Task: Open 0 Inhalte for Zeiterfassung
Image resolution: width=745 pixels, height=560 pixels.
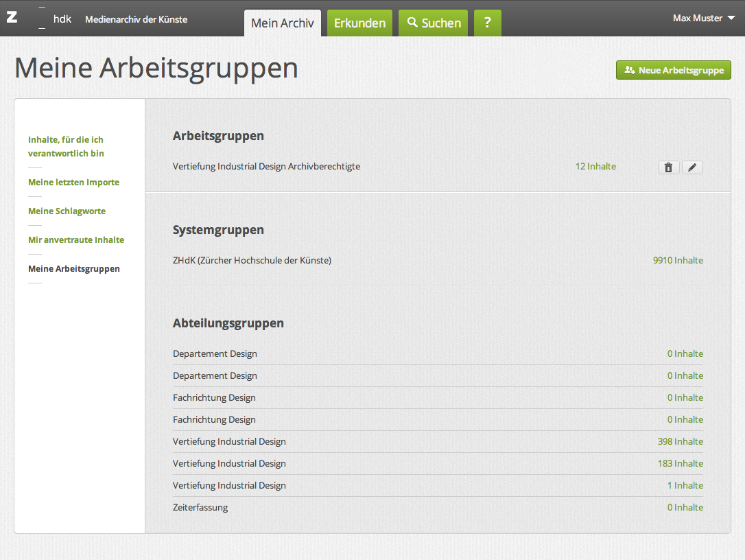Action: click(x=685, y=507)
